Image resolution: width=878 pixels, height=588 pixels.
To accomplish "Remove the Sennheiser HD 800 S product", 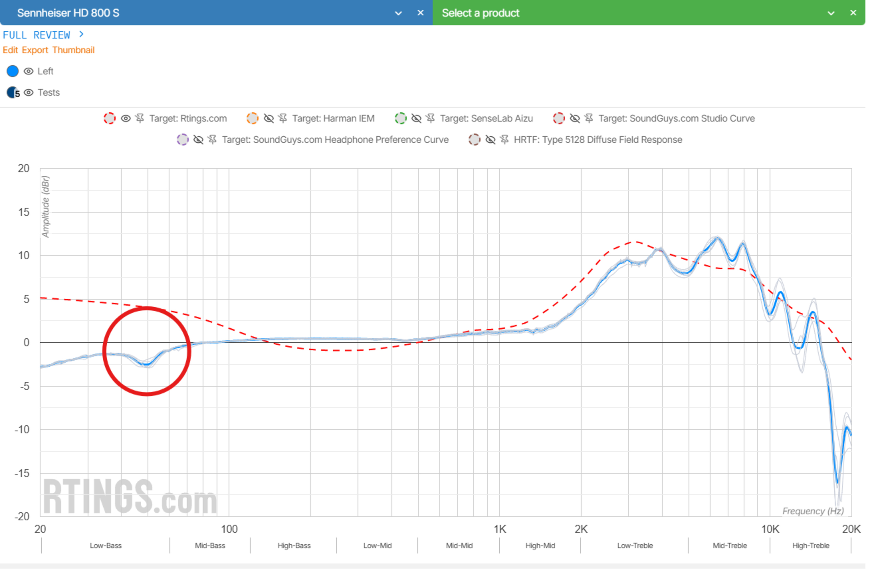I will [x=421, y=13].
